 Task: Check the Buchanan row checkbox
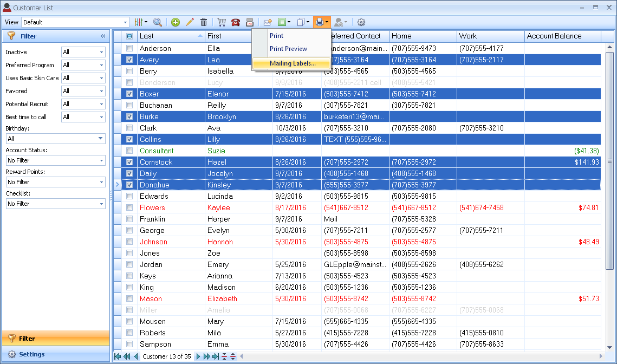[129, 106]
